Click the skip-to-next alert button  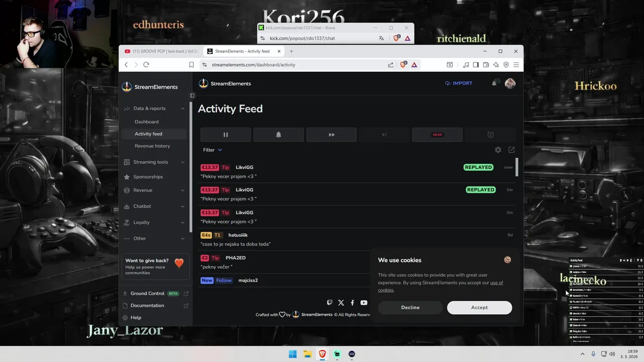384,135
